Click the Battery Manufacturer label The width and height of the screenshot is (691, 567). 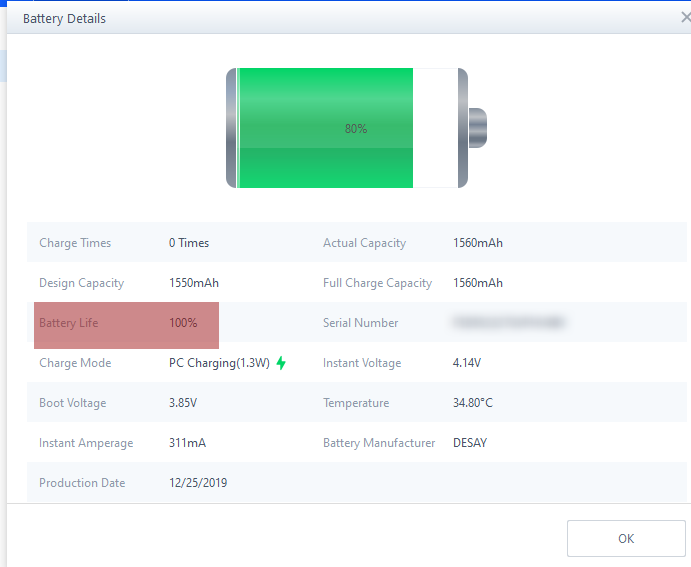[379, 443]
